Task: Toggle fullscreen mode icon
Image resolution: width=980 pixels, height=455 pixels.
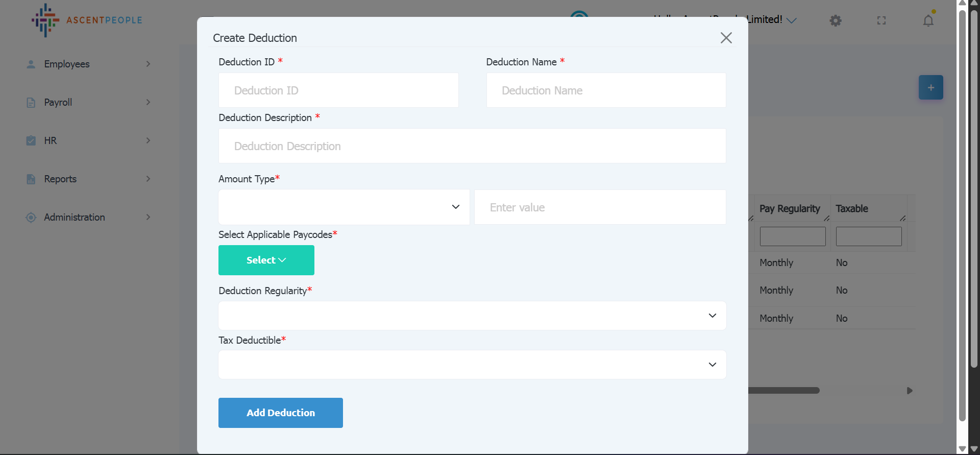Action: tap(881, 20)
